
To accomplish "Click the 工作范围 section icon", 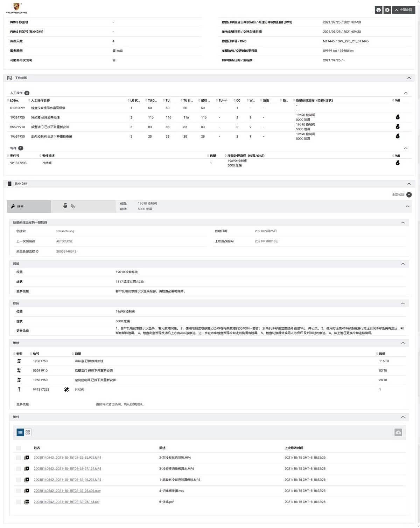I will pos(9,78).
